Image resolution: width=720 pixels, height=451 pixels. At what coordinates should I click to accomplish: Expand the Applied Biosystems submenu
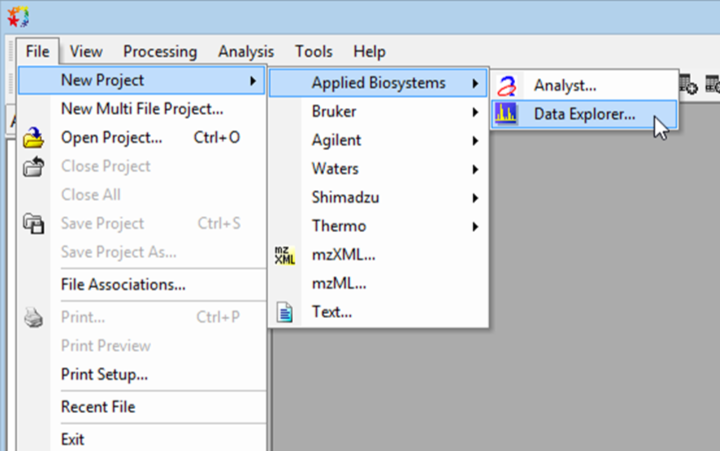tap(378, 83)
